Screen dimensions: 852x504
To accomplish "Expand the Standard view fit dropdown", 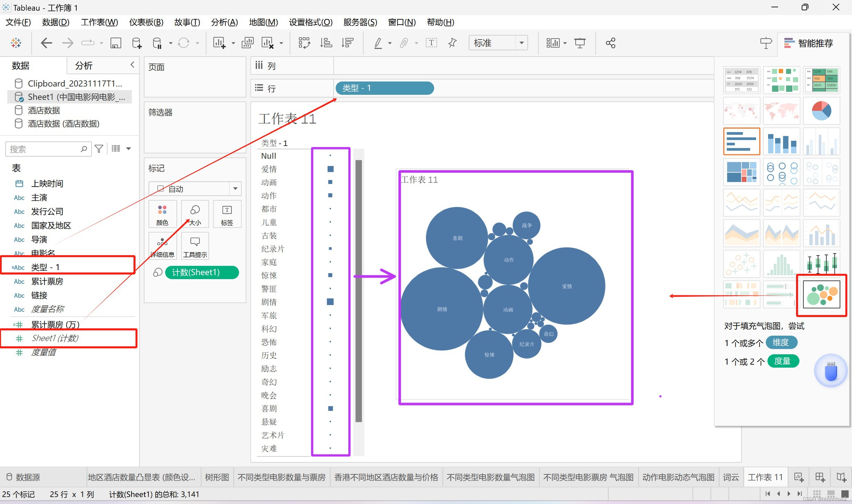I will pos(521,43).
